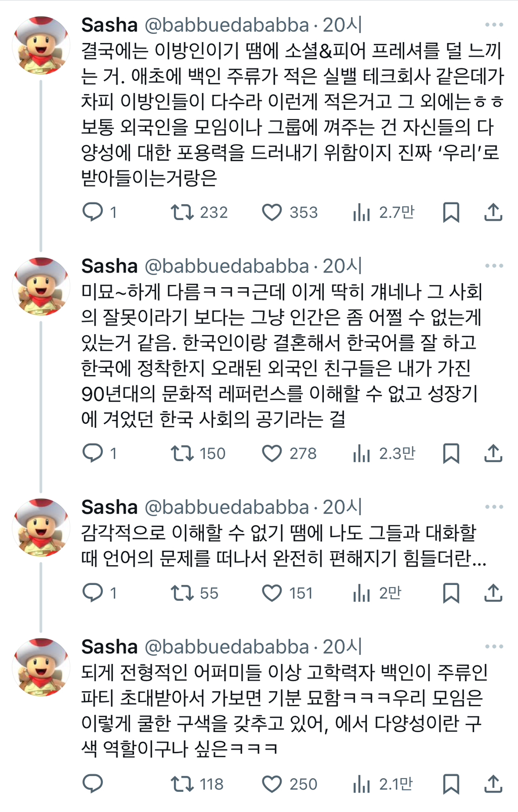
Task: Open view analytics showing 2.7만
Action: pos(361,213)
